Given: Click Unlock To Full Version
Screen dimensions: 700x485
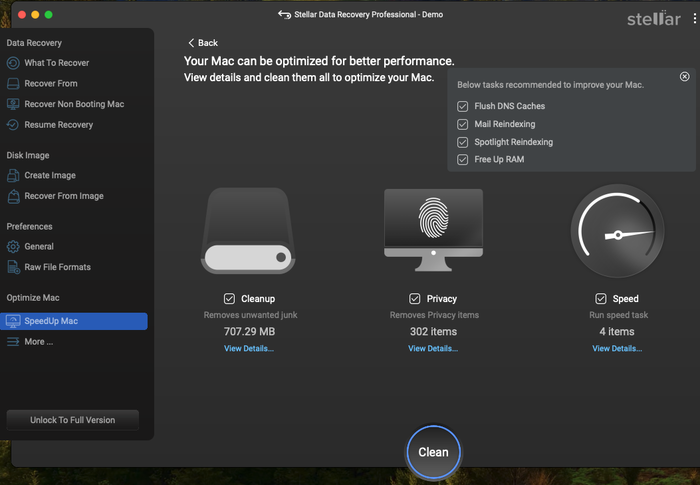Looking at the screenshot, I should (x=73, y=420).
